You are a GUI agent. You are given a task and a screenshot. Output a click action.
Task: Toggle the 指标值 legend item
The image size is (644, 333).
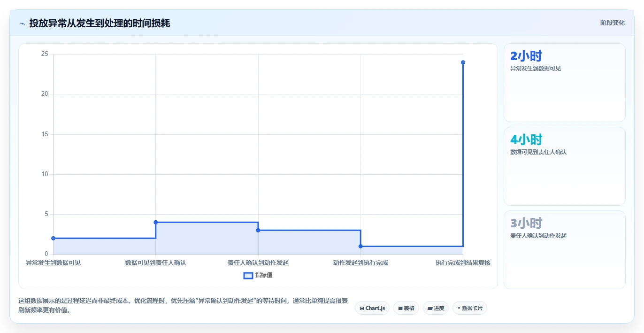(x=258, y=275)
